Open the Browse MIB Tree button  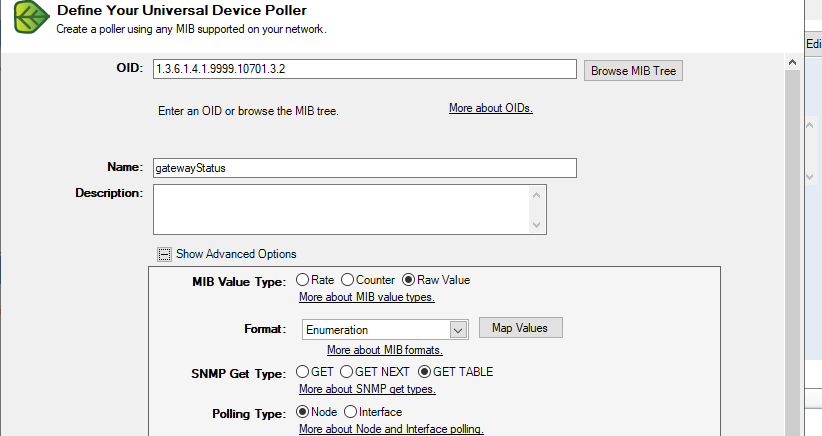[x=633, y=71]
